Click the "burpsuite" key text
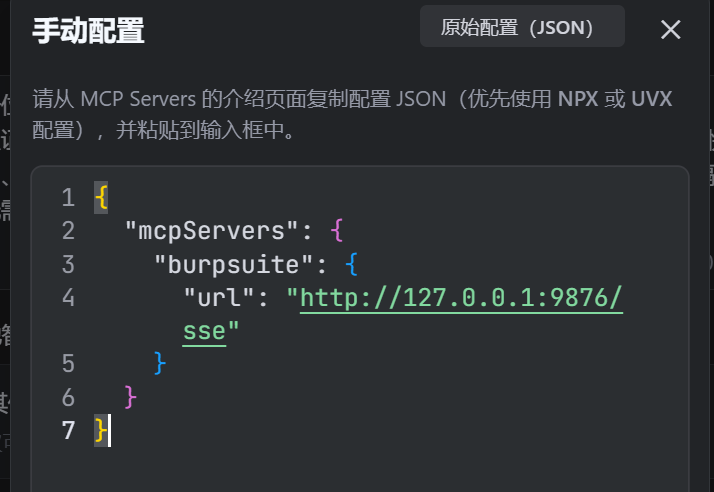Viewport: 714px width, 492px height. click(x=234, y=265)
